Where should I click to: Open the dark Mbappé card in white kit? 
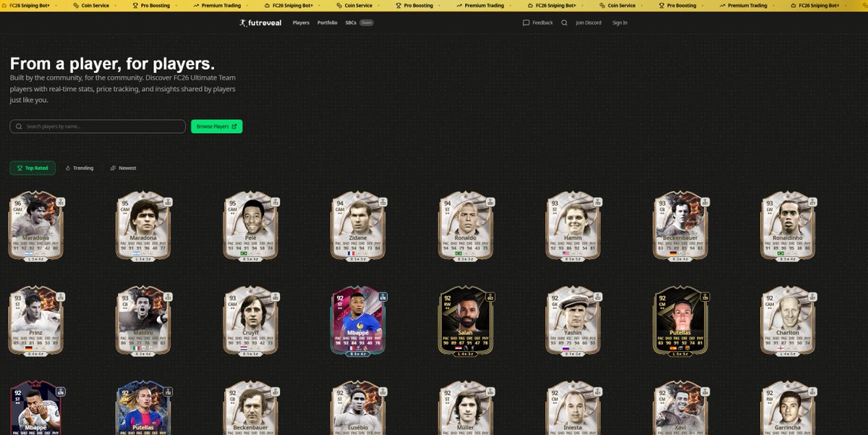pos(35,409)
